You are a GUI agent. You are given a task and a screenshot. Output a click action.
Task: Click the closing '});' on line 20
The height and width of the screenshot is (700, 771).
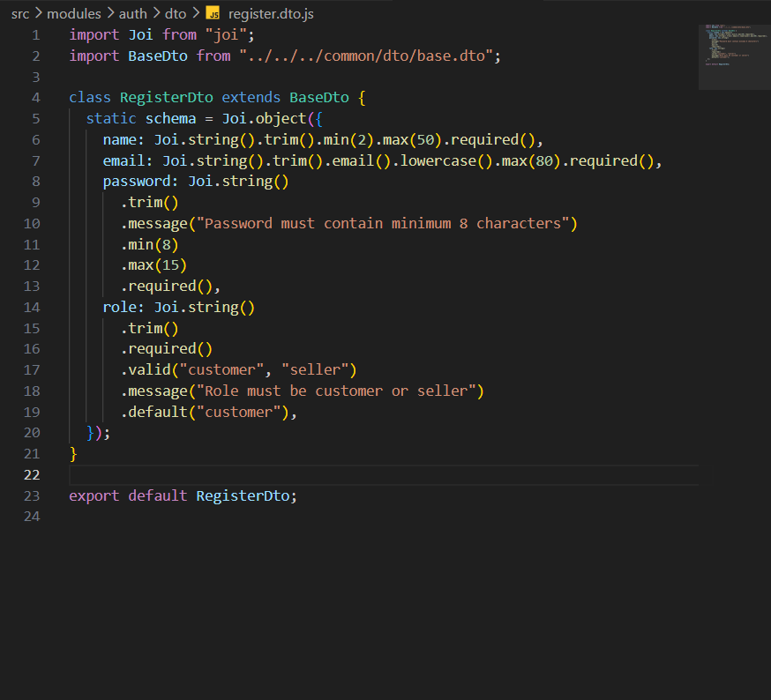click(x=98, y=433)
